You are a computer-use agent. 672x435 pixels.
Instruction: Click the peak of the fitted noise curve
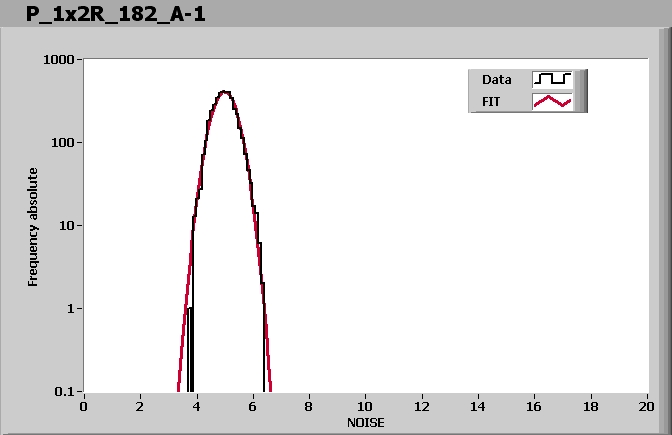tap(224, 92)
